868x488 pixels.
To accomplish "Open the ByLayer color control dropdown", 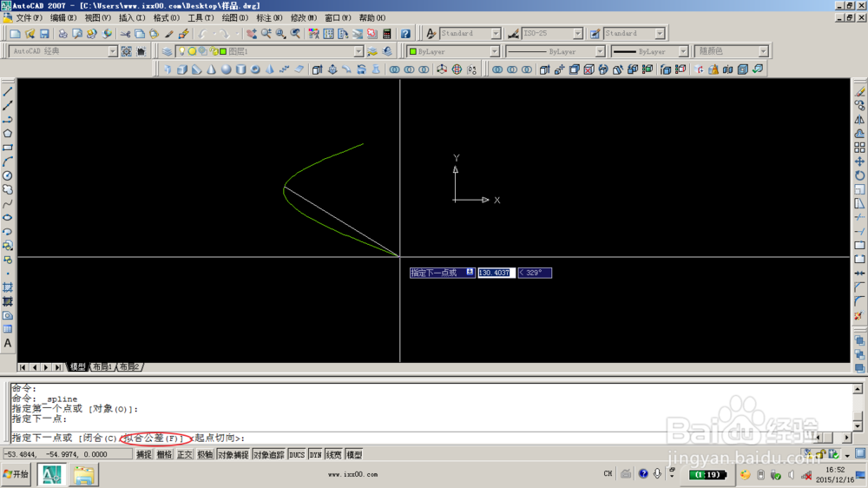I will 494,51.
